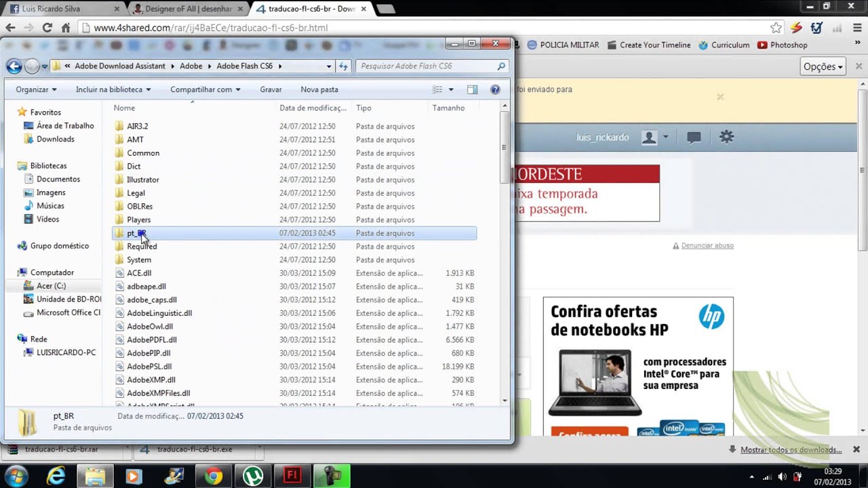
Task: Toggle the preview pane icon
Action: 472,89
